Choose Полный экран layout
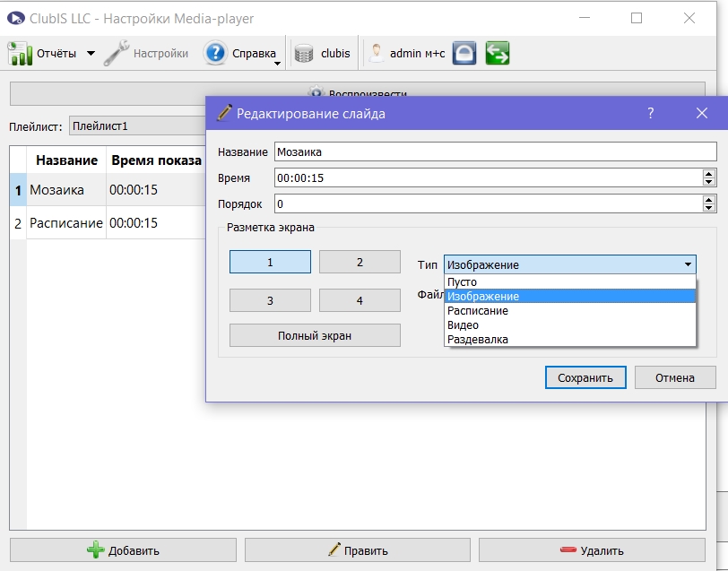The height and width of the screenshot is (571, 728). pyautogui.click(x=315, y=335)
